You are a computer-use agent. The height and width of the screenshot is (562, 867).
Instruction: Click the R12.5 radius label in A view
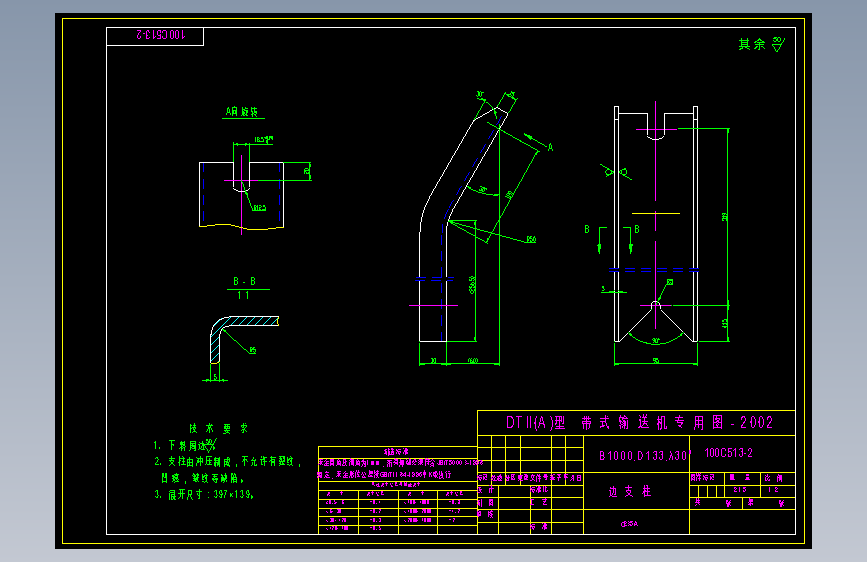(259, 208)
